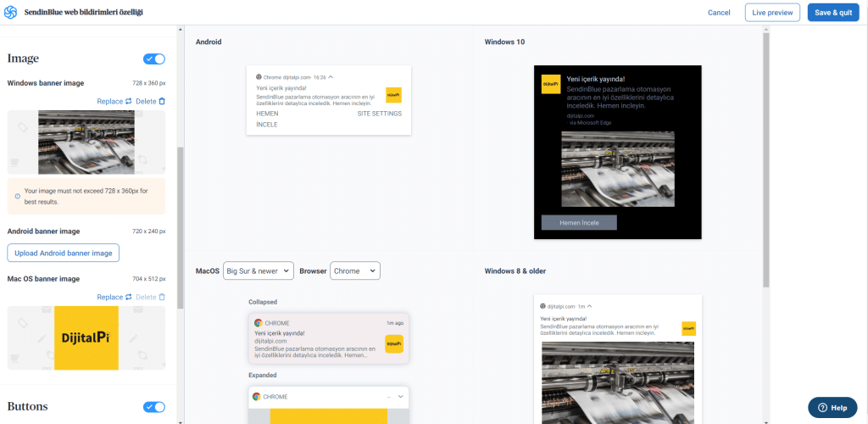868x424 pixels.
Task: Click the DijitalPi Mac OS banner thumbnail
Action: (x=86, y=338)
